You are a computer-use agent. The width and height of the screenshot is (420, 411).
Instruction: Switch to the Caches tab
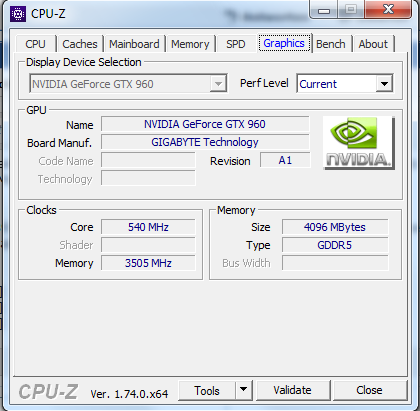click(x=80, y=44)
